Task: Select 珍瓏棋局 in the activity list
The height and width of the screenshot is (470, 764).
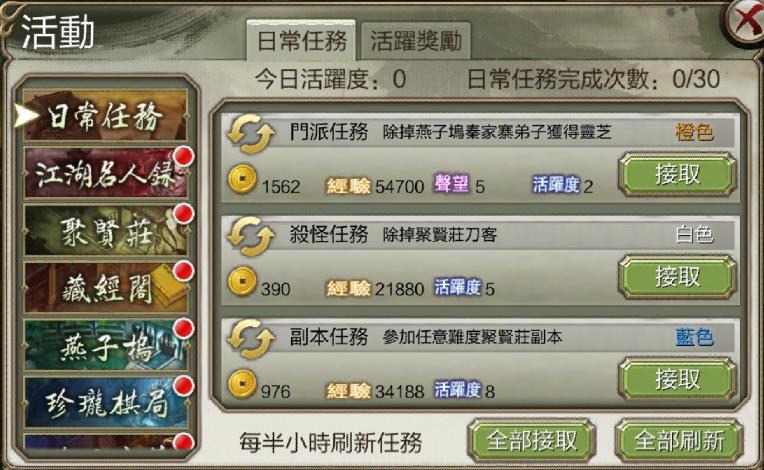Action: (105, 403)
